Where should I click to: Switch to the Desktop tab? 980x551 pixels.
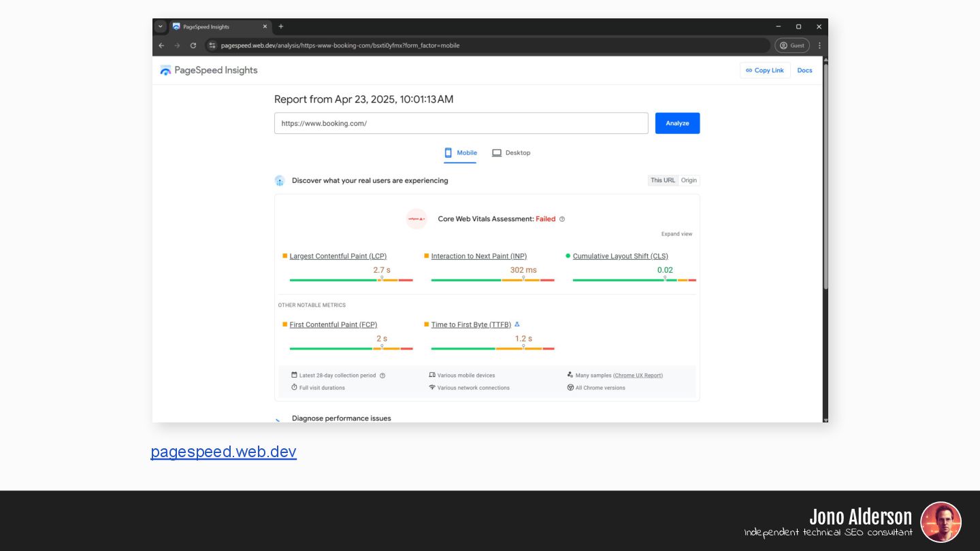pos(511,153)
